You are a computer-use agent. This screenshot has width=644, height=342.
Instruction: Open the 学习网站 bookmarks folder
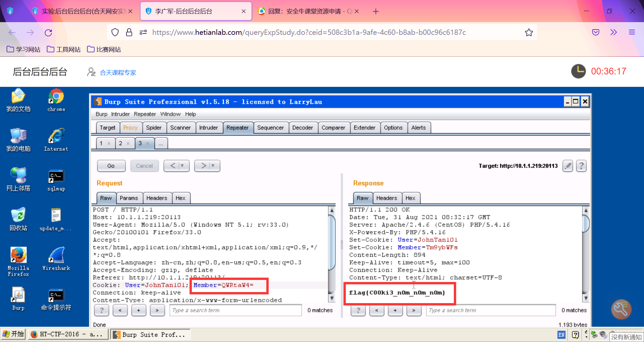pos(23,49)
